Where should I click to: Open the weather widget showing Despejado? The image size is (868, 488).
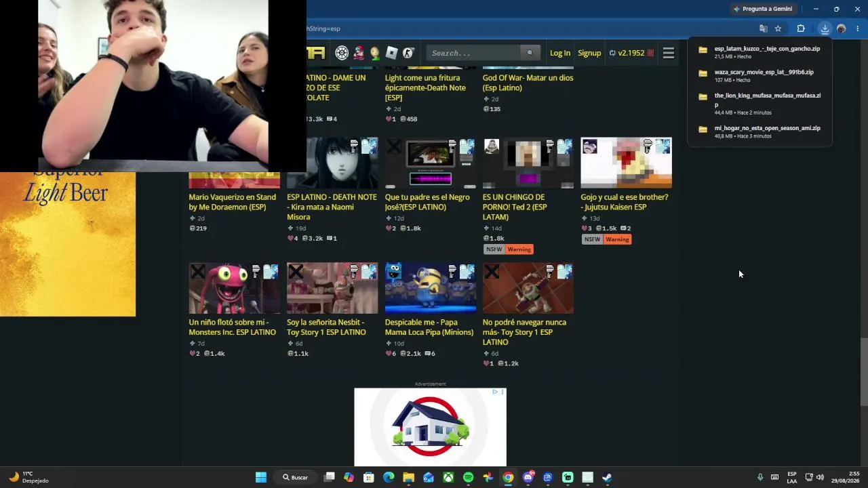click(x=28, y=477)
